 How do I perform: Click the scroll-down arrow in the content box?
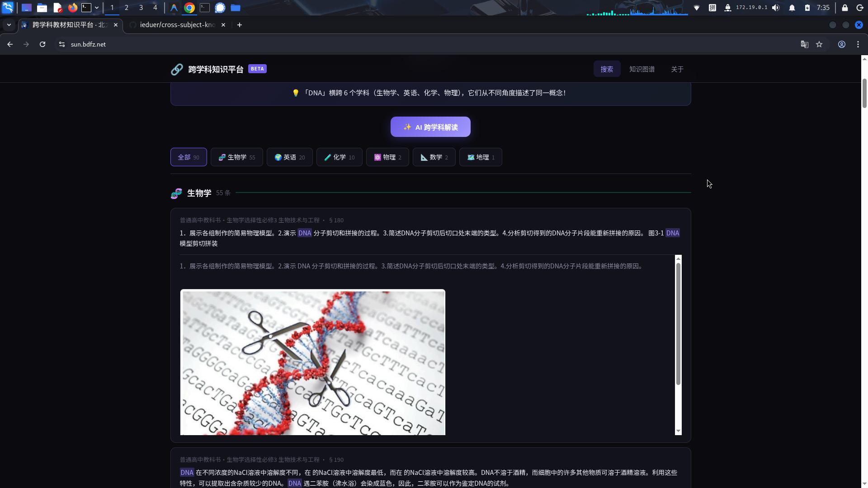678,431
